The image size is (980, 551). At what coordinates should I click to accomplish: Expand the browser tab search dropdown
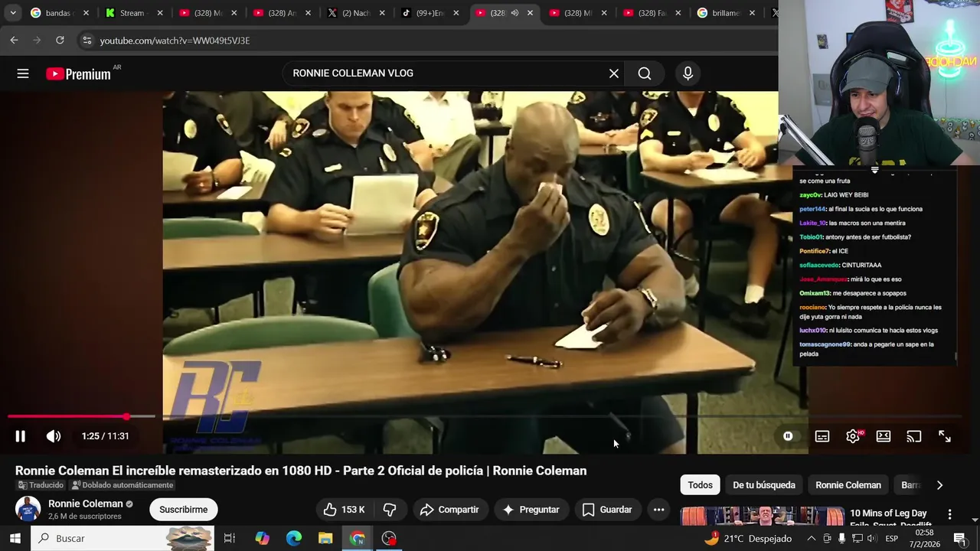click(13, 13)
